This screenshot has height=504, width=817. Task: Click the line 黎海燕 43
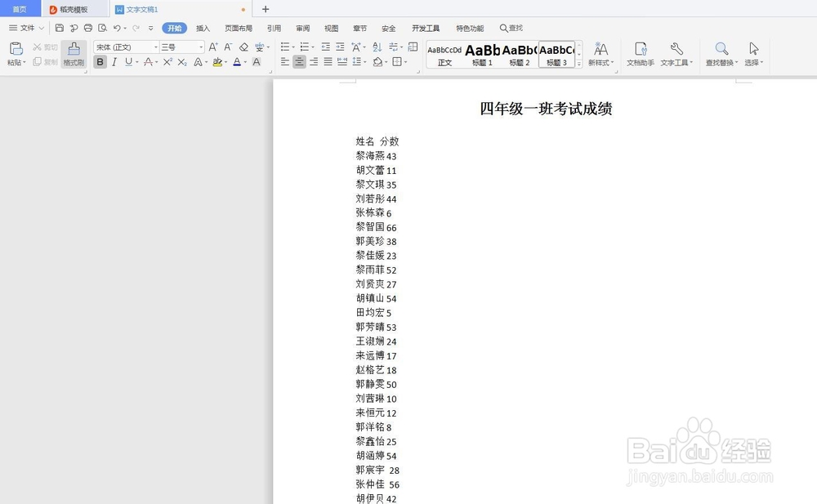click(x=376, y=156)
